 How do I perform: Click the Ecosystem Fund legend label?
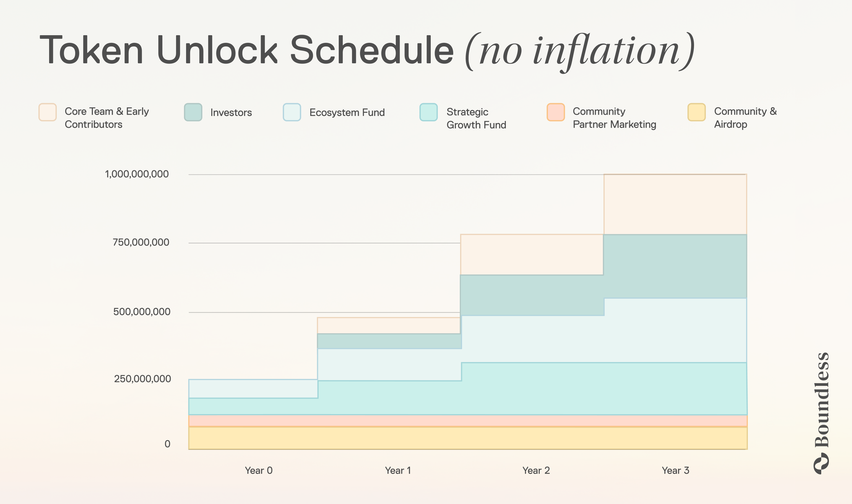pyautogui.click(x=347, y=112)
